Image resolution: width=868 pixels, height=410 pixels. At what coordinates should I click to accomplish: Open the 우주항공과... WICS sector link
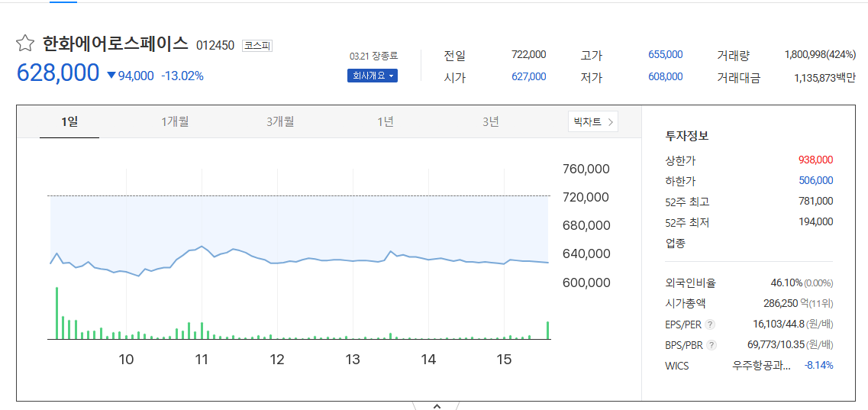(x=761, y=366)
